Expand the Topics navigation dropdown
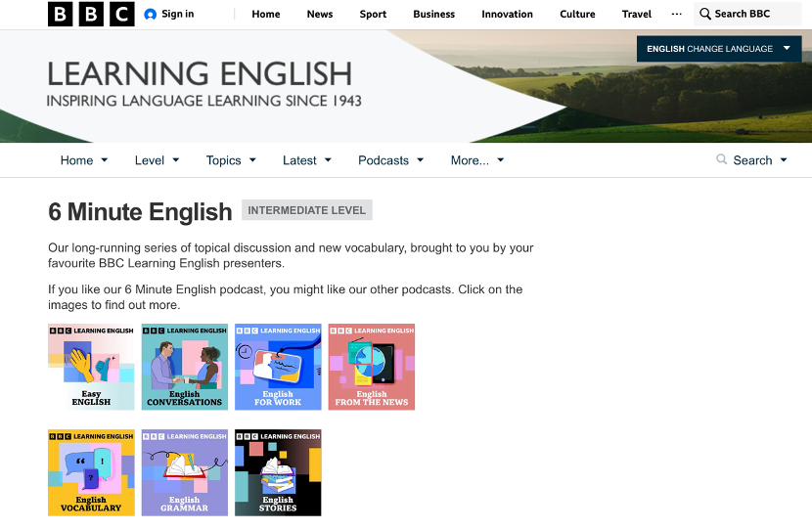The height and width of the screenshot is (530, 812). tap(231, 160)
